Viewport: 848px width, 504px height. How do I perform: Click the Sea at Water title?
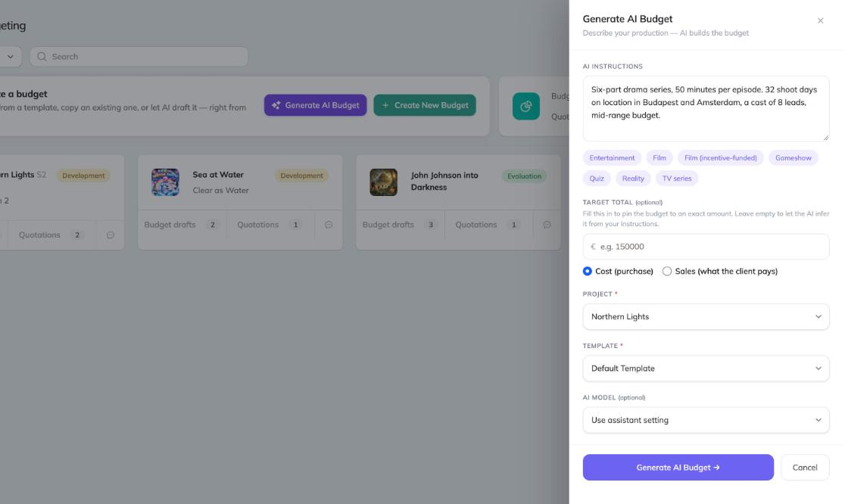click(218, 175)
